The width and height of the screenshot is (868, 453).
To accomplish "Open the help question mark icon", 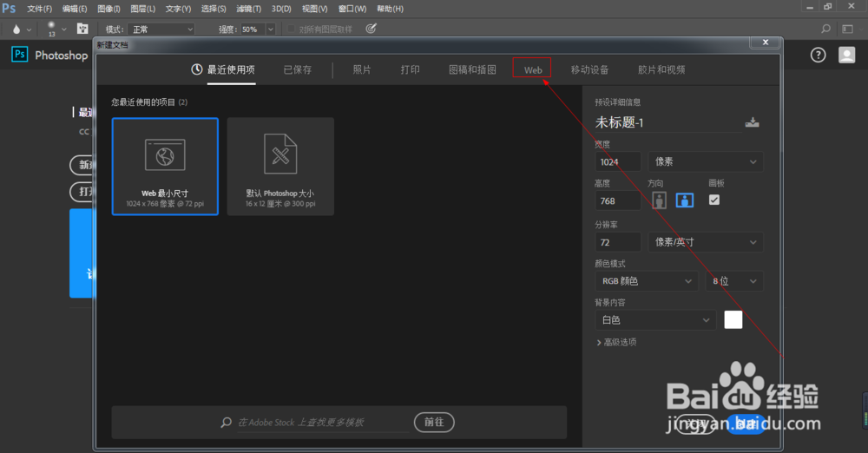I will click(x=819, y=55).
